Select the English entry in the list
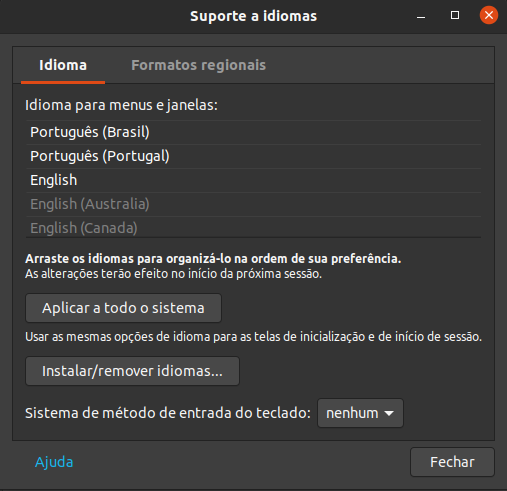Viewport: 507px width, 491px height. (x=253, y=180)
